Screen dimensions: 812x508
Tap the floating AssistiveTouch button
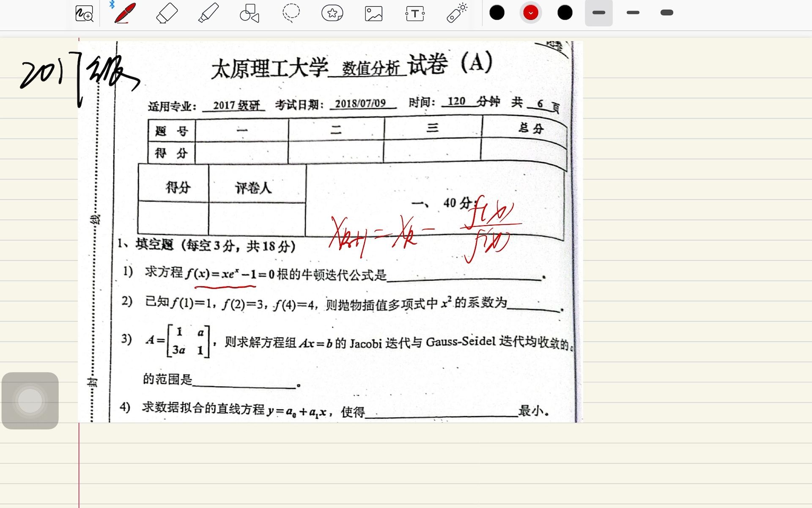tap(30, 400)
